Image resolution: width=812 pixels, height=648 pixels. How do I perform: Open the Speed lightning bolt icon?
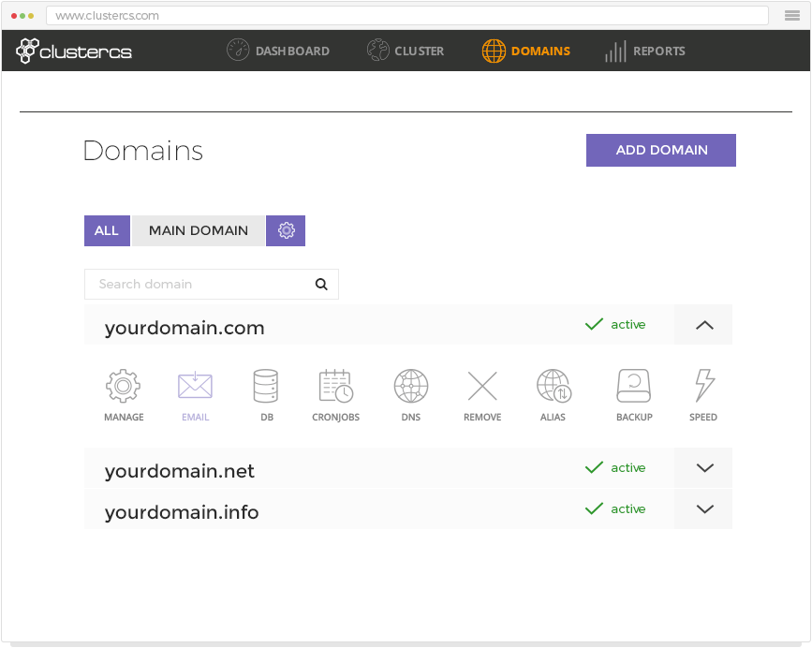coord(703,386)
